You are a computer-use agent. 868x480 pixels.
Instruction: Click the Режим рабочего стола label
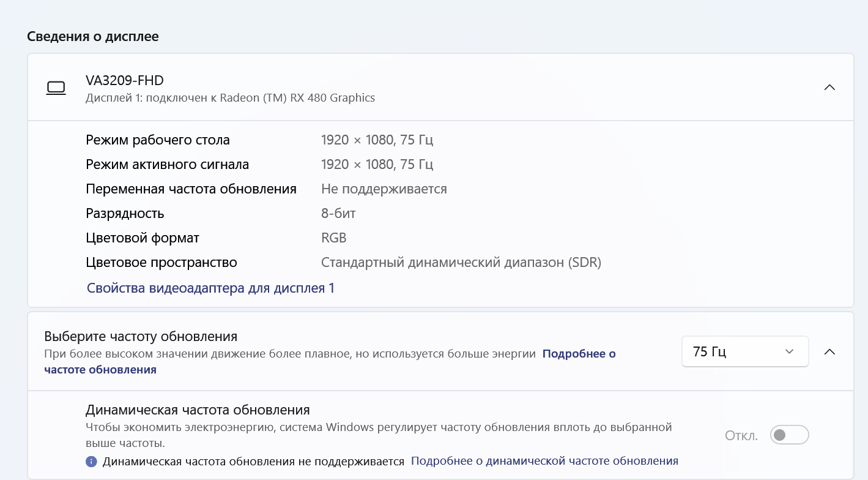[158, 140]
